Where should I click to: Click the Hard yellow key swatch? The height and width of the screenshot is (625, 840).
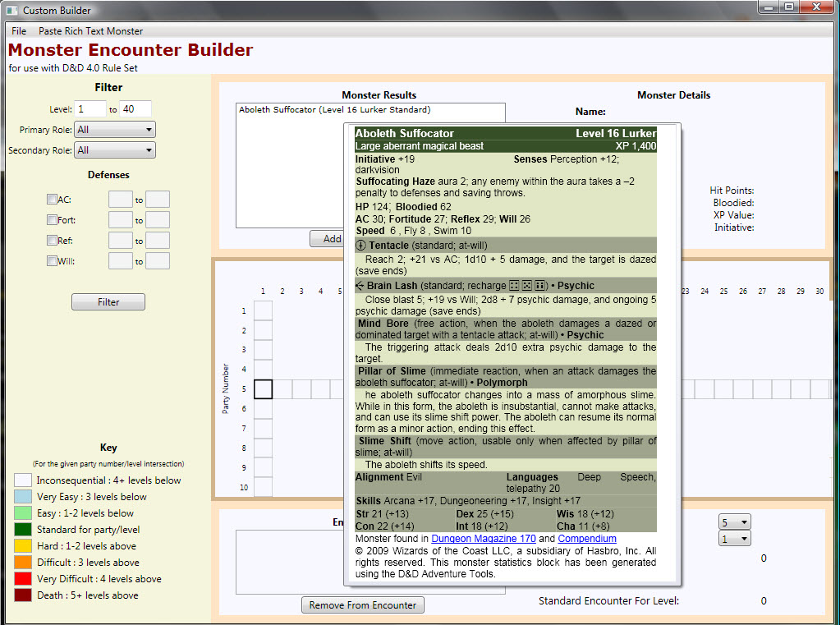pyautogui.click(x=23, y=545)
